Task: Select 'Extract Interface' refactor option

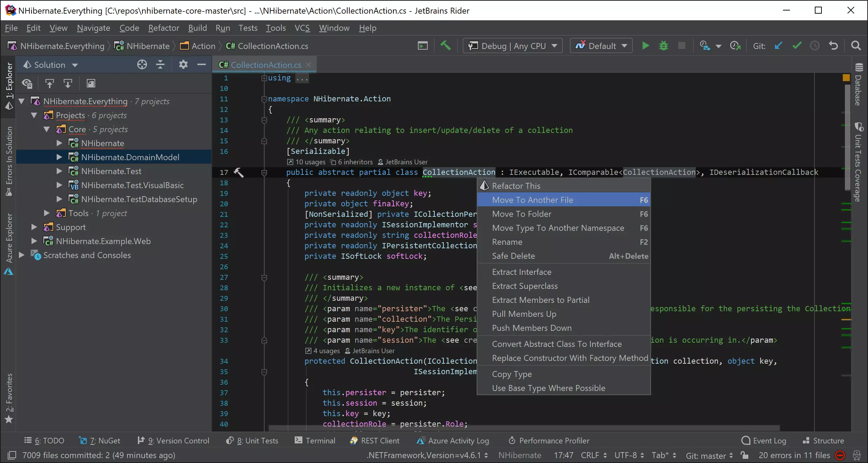Action: pos(522,271)
